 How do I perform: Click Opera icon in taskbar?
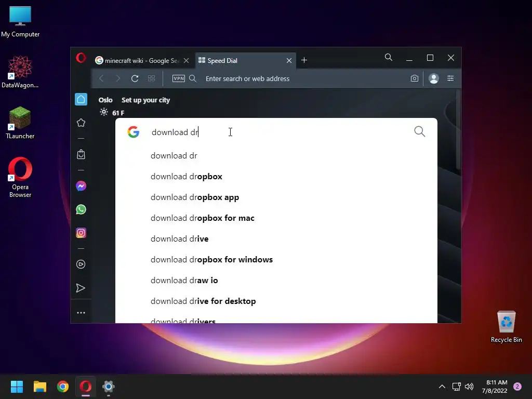click(x=86, y=387)
